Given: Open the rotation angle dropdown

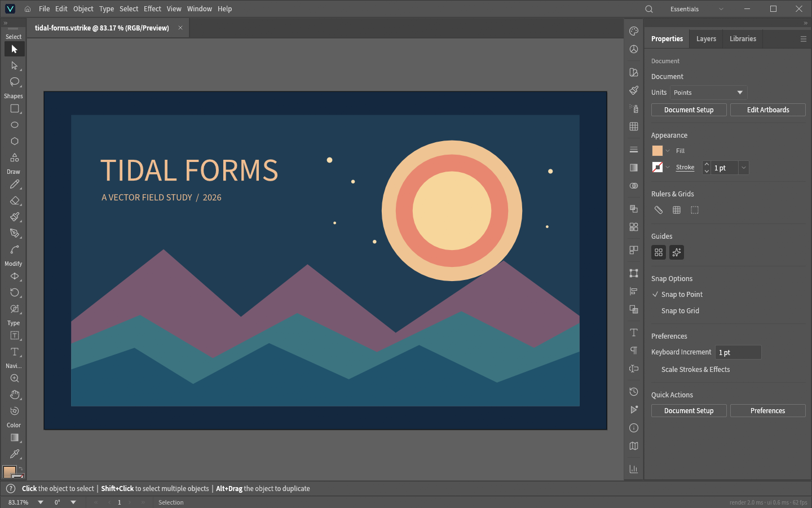Looking at the screenshot, I should click(73, 502).
